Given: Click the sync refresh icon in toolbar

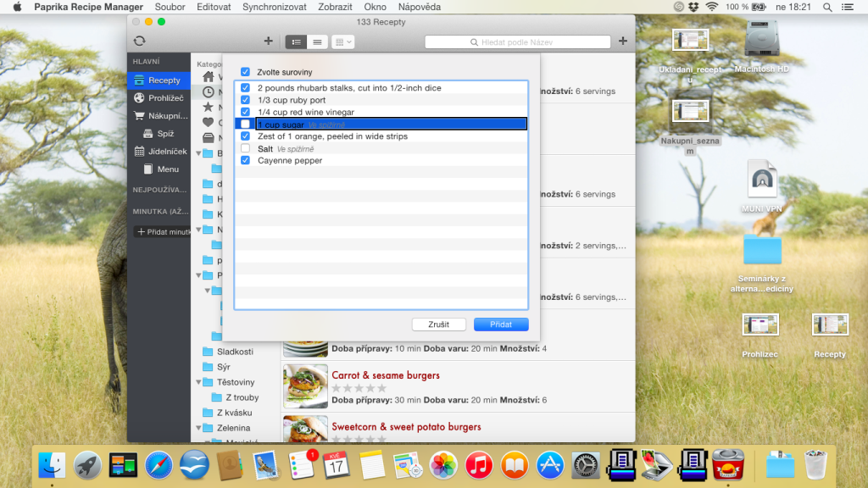Looking at the screenshot, I should [x=140, y=41].
